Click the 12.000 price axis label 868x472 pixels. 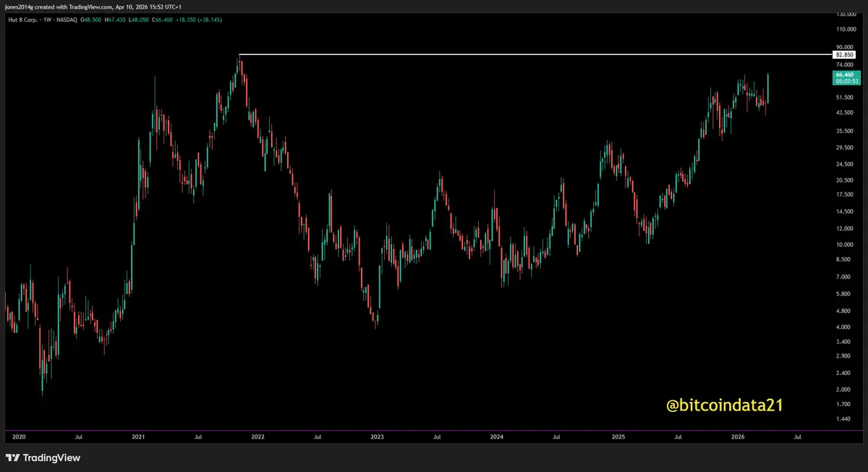[x=846, y=229]
